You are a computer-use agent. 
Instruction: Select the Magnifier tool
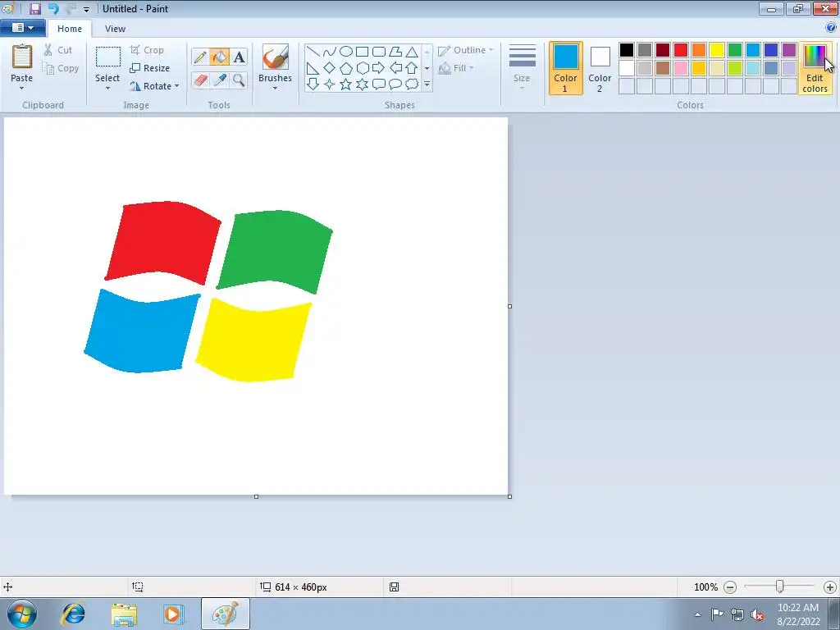[x=239, y=80]
